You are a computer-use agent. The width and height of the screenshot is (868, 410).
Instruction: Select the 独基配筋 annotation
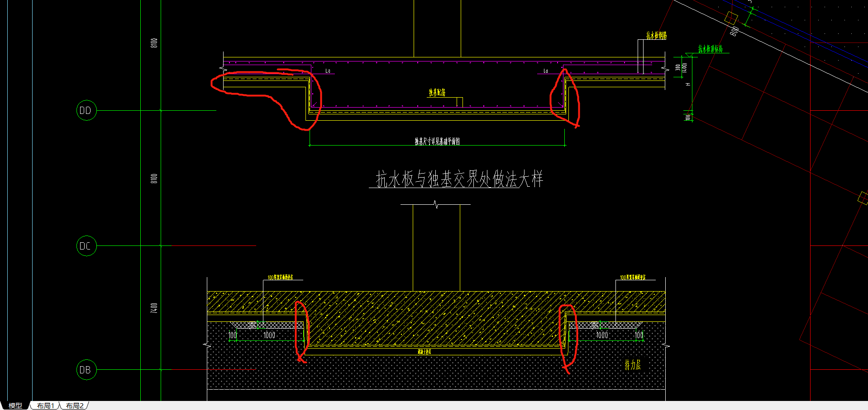pyautogui.click(x=437, y=93)
